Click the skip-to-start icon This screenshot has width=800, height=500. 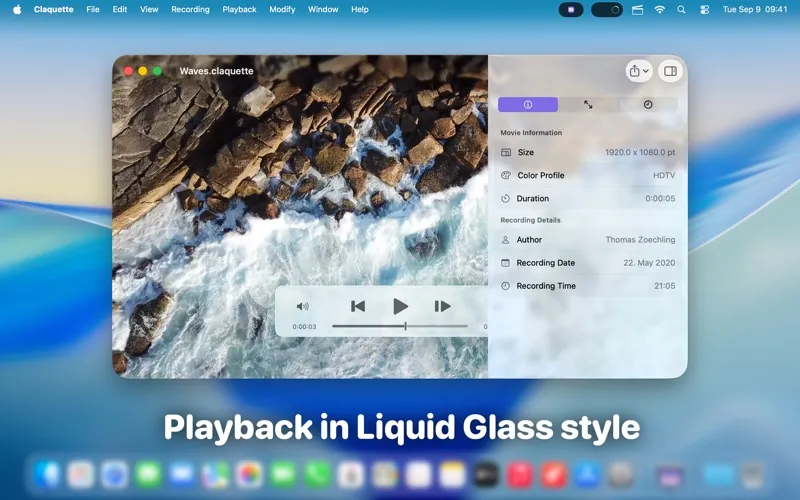click(358, 306)
